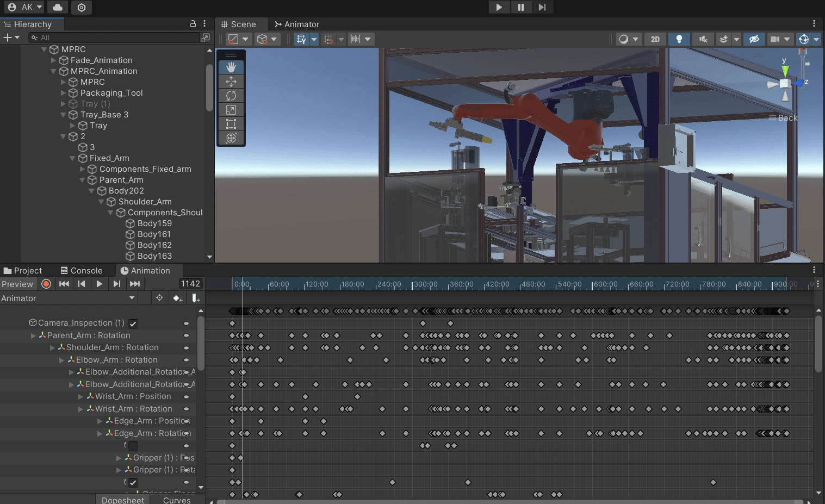Open Unity version control icon

tap(82, 7)
